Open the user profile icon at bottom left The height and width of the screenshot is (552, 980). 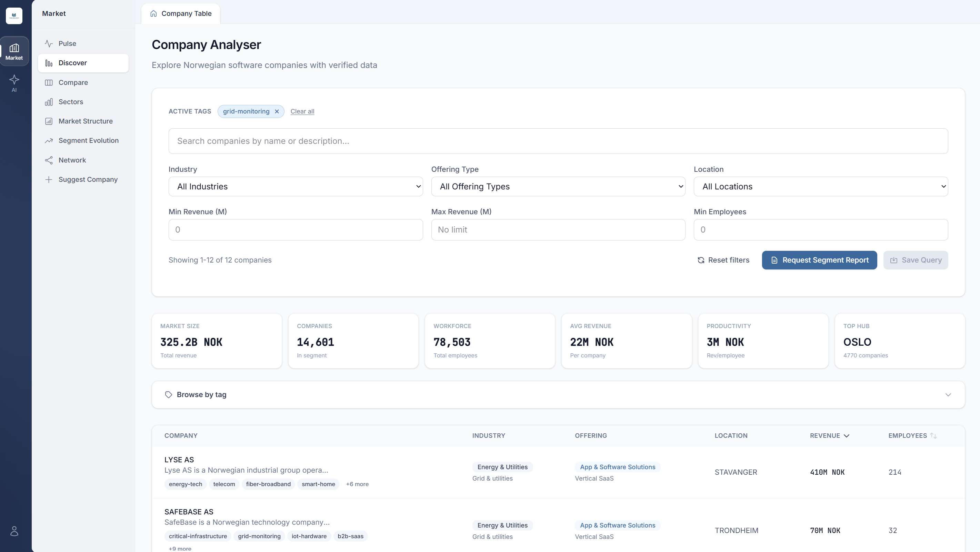(x=14, y=531)
